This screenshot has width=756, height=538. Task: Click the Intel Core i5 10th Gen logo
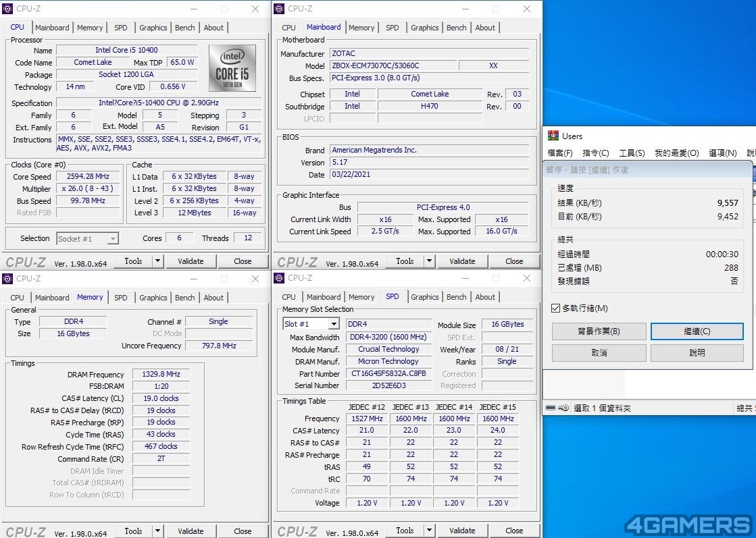232,68
